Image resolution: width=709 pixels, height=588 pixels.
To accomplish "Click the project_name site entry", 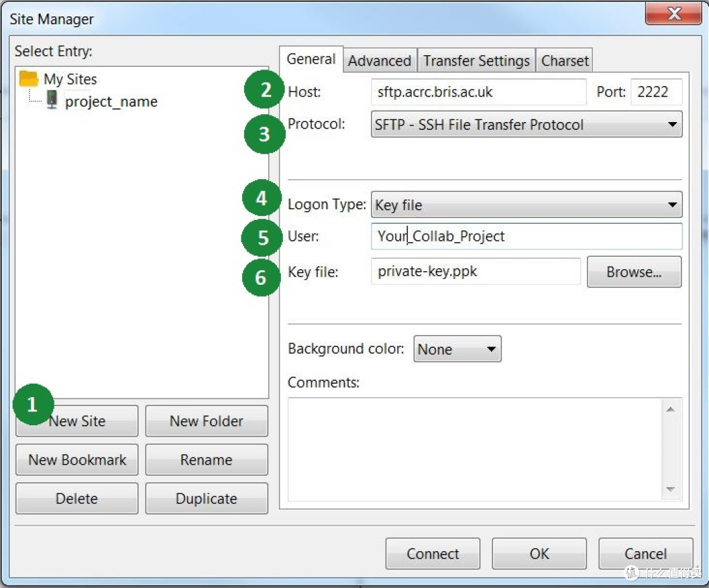I will (x=111, y=102).
